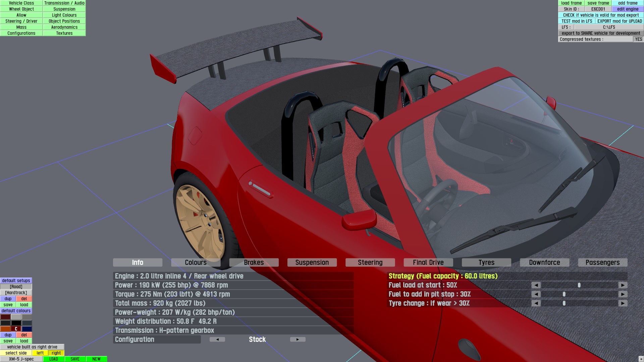
Task: Select right side option
Action: [x=56, y=353]
